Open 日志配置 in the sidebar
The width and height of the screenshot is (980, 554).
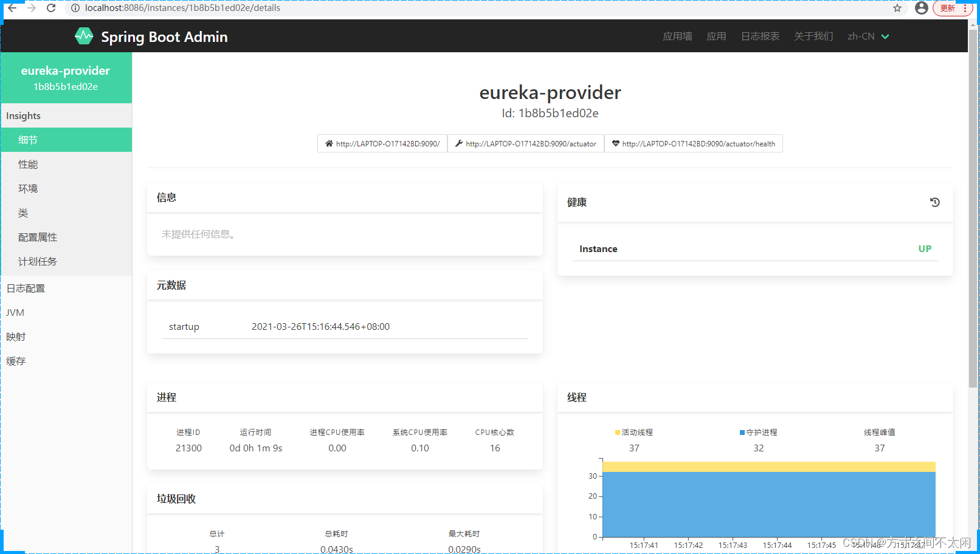[x=66, y=288]
